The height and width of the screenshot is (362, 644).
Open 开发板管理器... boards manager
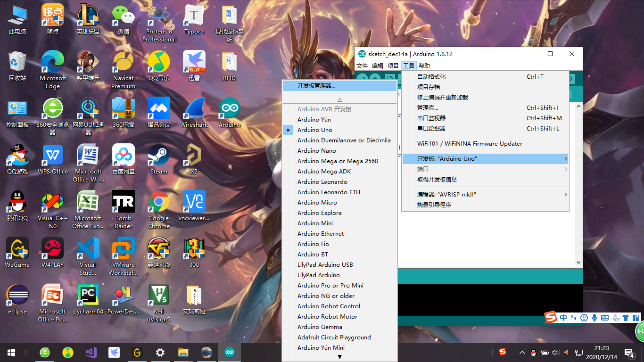tap(339, 86)
